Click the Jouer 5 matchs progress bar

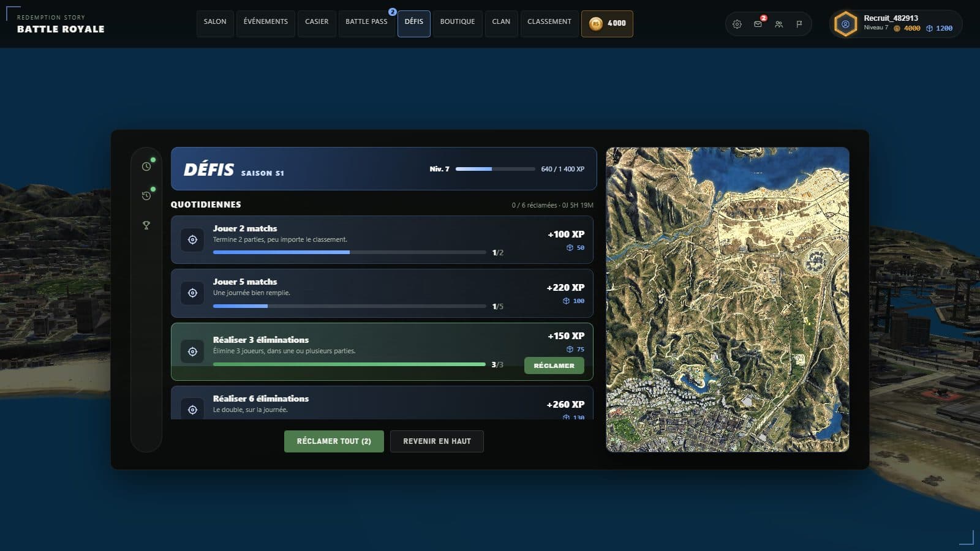[349, 306]
